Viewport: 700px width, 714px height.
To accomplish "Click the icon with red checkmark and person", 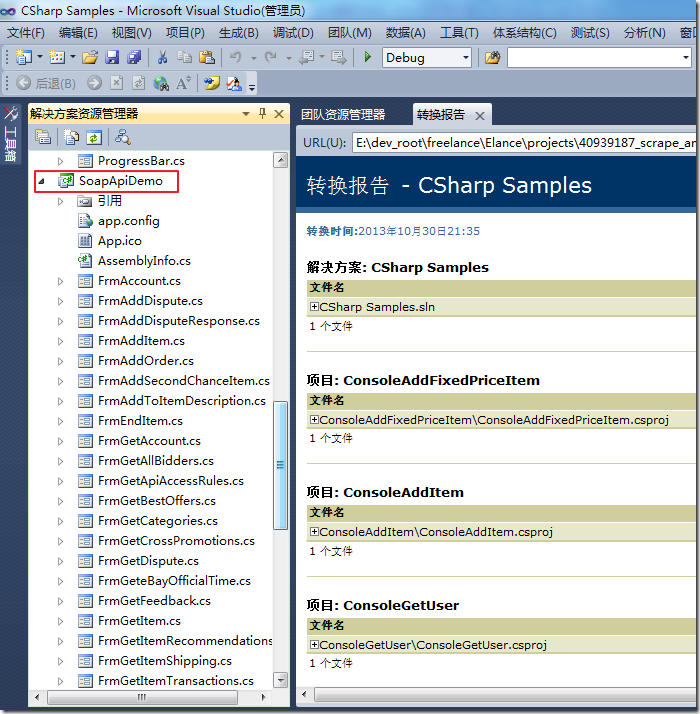I will pos(234,83).
